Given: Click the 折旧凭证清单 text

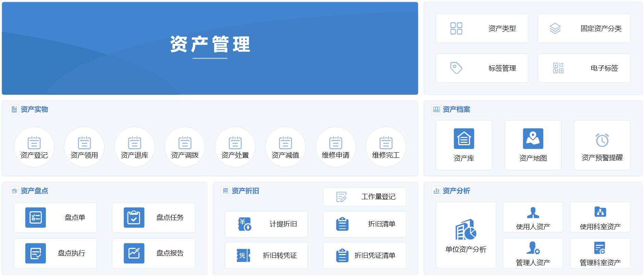Looking at the screenshot, I should (x=375, y=255).
